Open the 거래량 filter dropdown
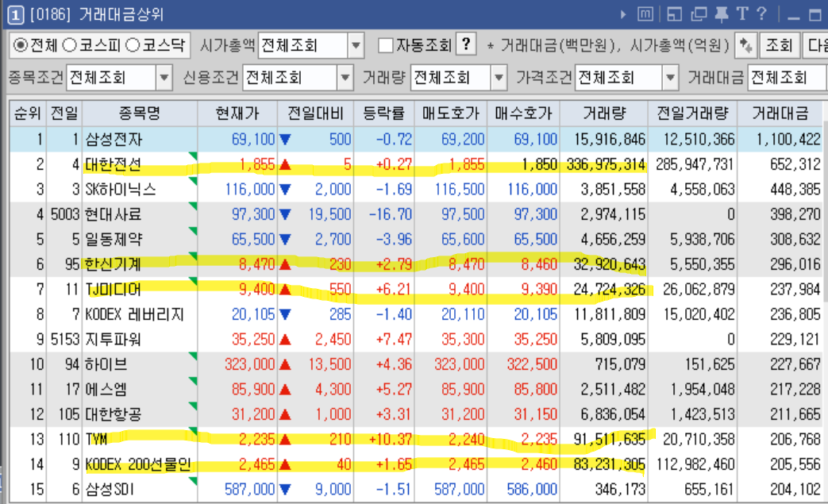 pos(499,78)
